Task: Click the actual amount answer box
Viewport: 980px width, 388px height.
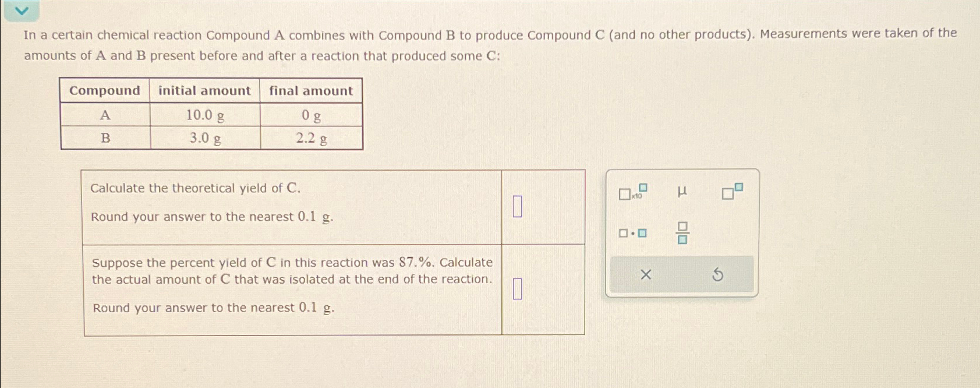Action: pyautogui.click(x=518, y=287)
